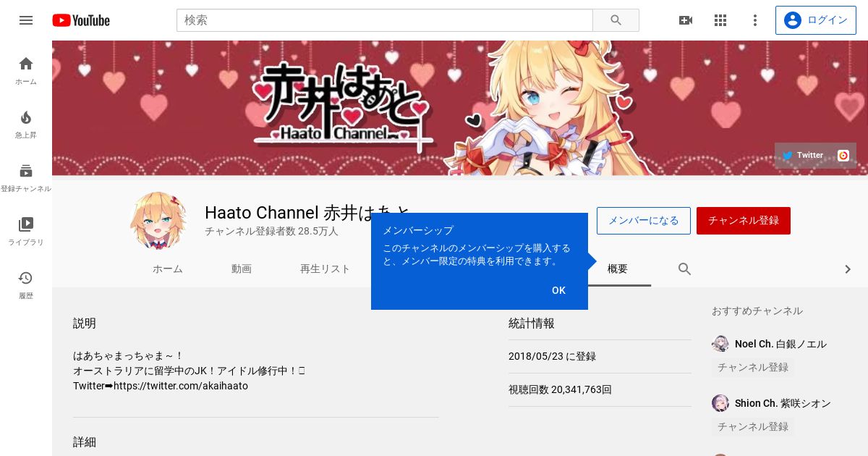Image resolution: width=868 pixels, height=456 pixels.
Task: Select the 概要 tab
Action: 618,269
